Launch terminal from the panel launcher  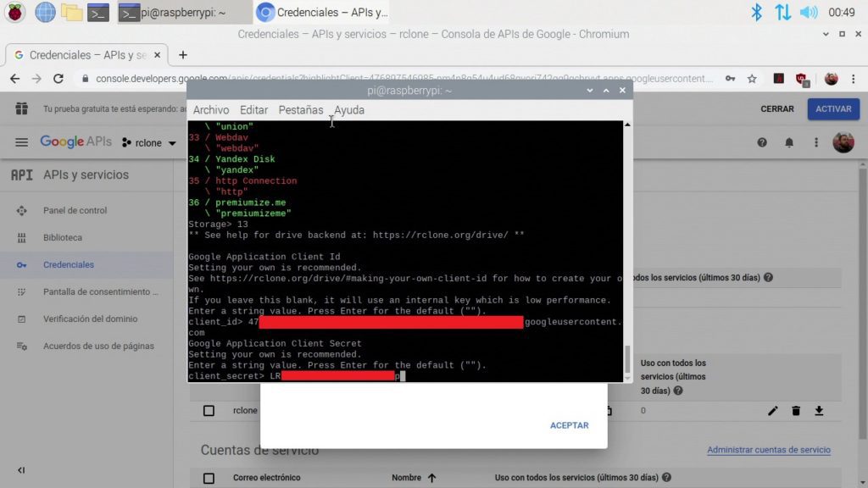coord(98,12)
